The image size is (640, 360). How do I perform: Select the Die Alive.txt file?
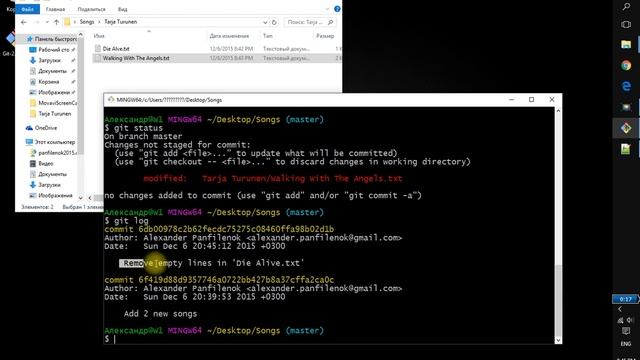click(x=116, y=49)
